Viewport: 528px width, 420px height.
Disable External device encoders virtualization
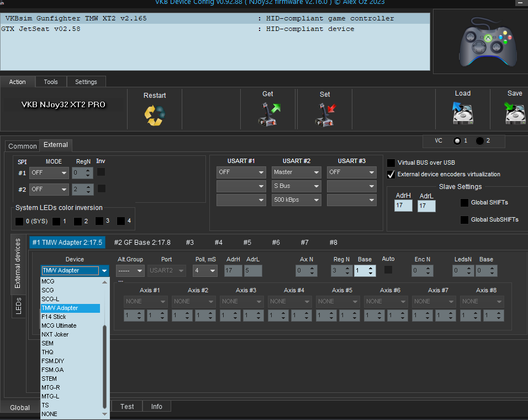(391, 174)
